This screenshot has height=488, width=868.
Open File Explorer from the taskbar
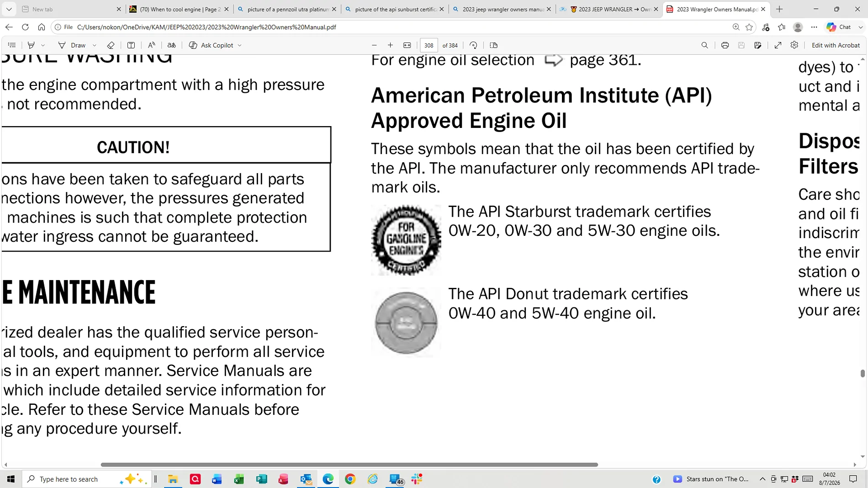(173, 479)
